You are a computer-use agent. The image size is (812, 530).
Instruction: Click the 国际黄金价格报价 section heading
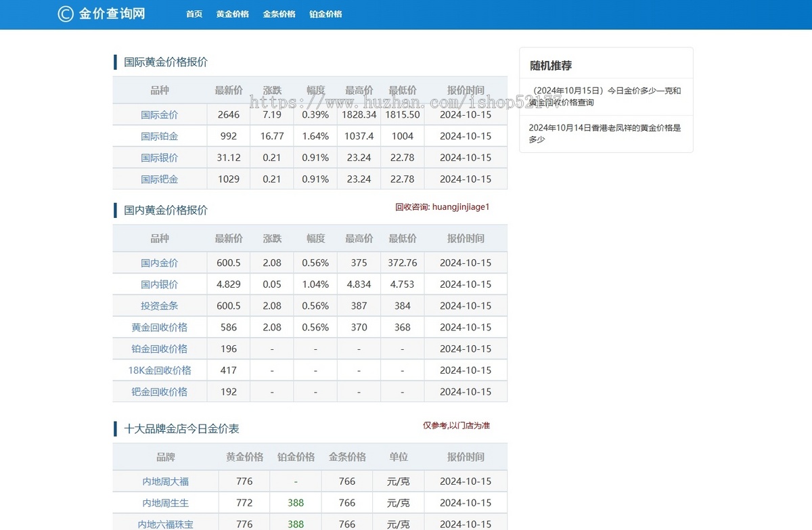[166, 62]
